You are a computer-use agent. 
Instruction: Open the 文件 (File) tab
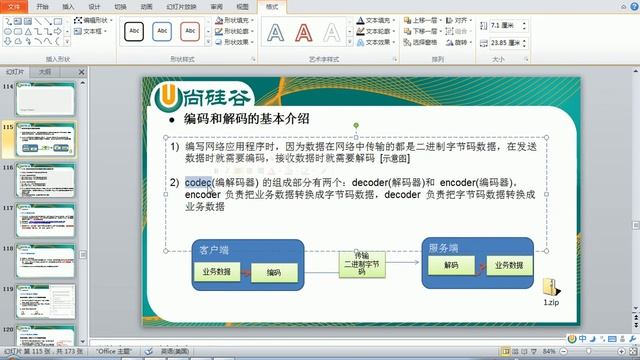[14, 7]
